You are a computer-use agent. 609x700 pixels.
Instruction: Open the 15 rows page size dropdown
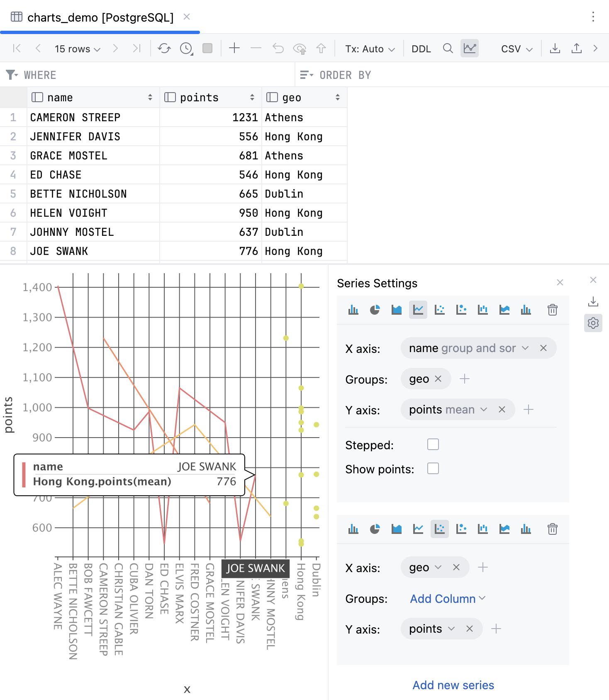[78, 49]
